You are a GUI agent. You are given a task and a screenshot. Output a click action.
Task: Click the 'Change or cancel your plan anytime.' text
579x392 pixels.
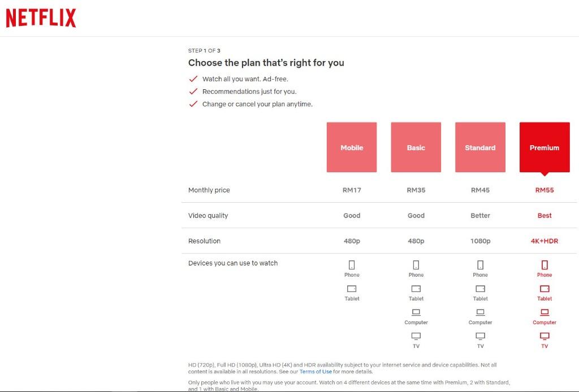pyautogui.click(x=257, y=104)
